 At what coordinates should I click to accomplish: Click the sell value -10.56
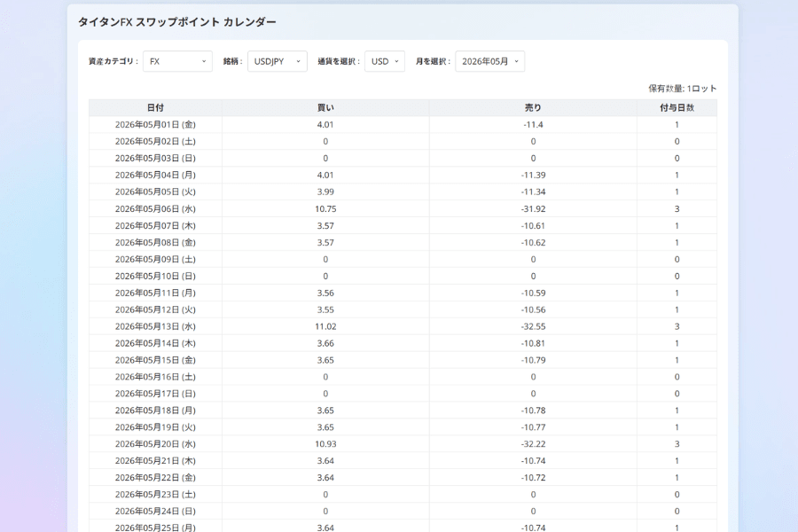[x=533, y=309]
